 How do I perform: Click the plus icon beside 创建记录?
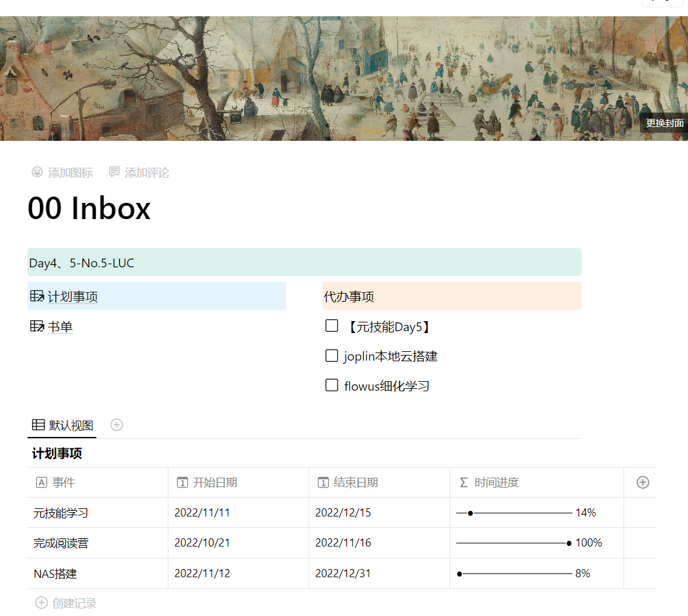point(41,603)
